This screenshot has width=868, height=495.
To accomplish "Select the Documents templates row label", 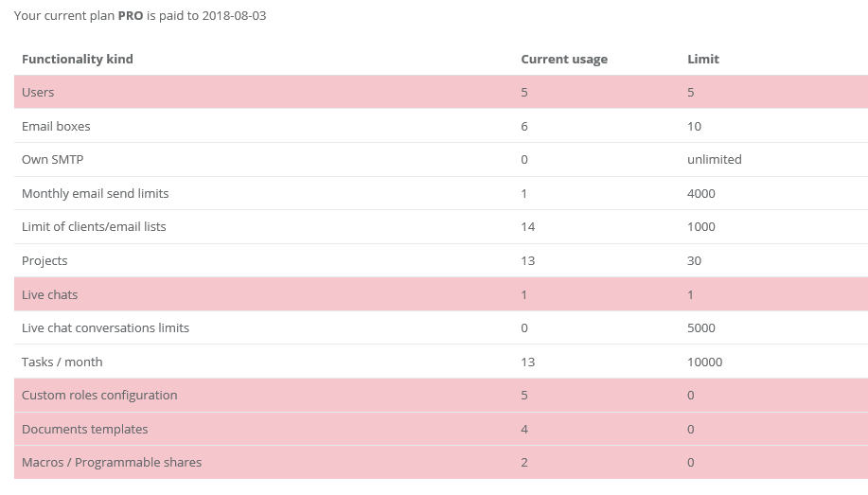I will [x=84, y=430].
